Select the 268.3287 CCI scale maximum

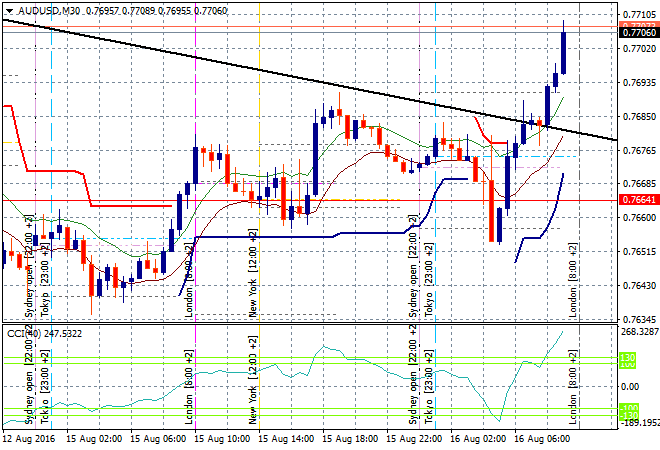click(x=640, y=332)
